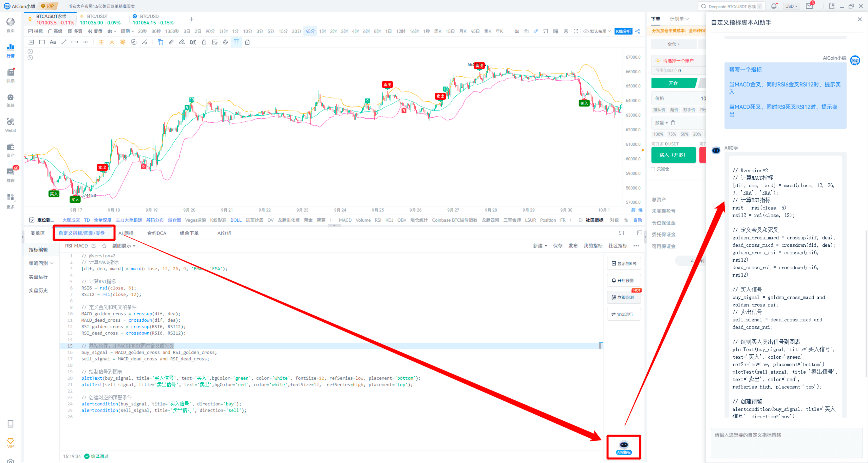The width and height of the screenshot is (868, 463).
Task: Open the candlestick style dropdown
Action: (112, 31)
